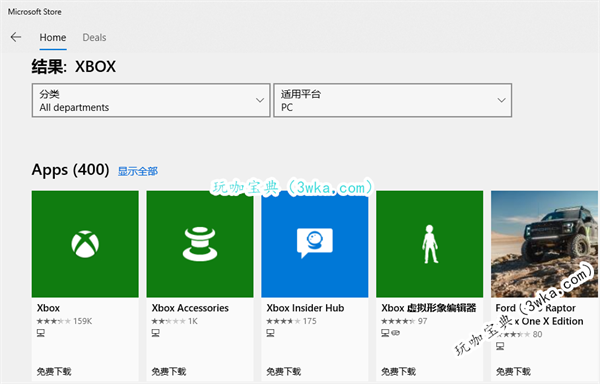
Task: Click the Xbox app title text
Action: pyautogui.click(x=48, y=308)
